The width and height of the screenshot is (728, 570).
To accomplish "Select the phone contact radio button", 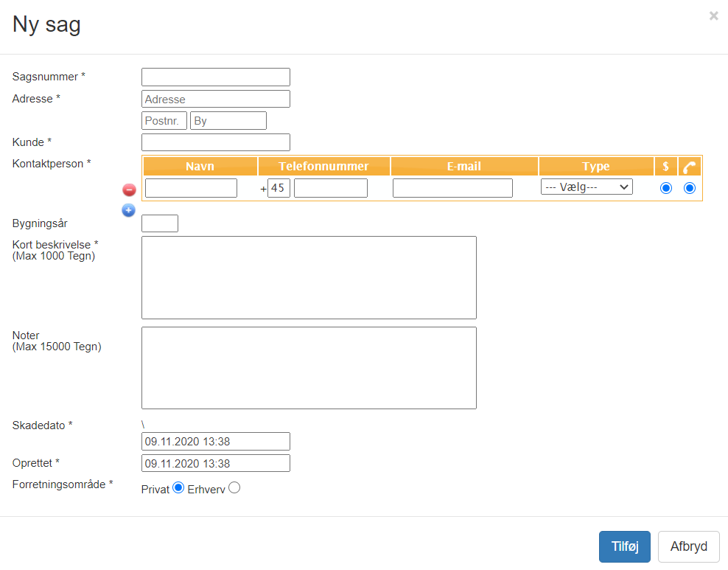I will click(690, 188).
